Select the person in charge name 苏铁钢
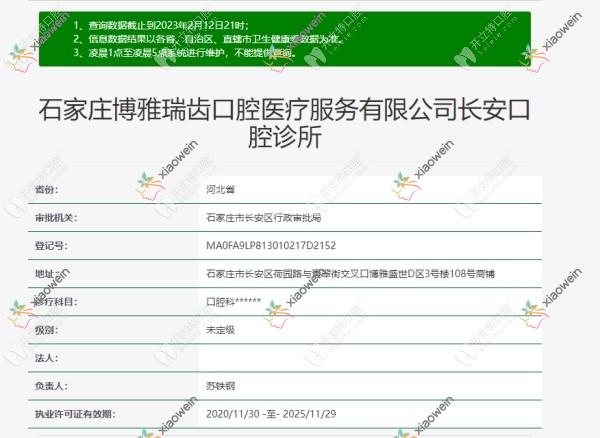 (222, 383)
